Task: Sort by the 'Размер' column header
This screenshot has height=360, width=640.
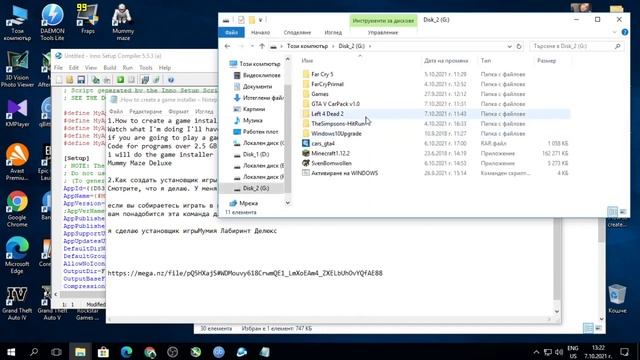Action: point(547,60)
